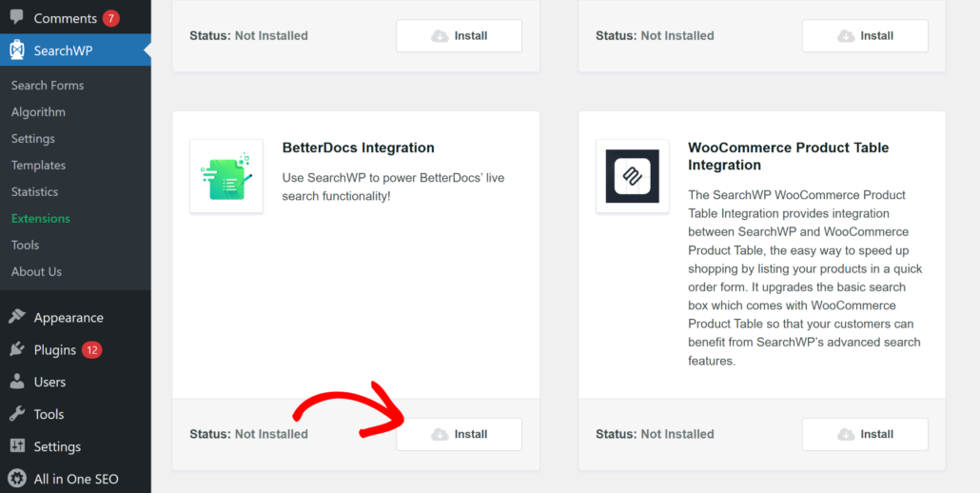Image resolution: width=980 pixels, height=493 pixels.
Task: Click the BetterDocs live search description text
Action: click(393, 187)
